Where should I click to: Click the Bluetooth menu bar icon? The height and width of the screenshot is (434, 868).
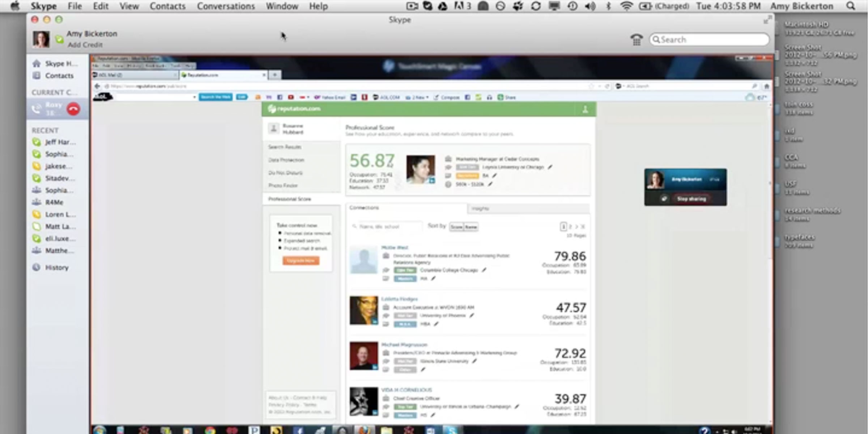tap(608, 6)
